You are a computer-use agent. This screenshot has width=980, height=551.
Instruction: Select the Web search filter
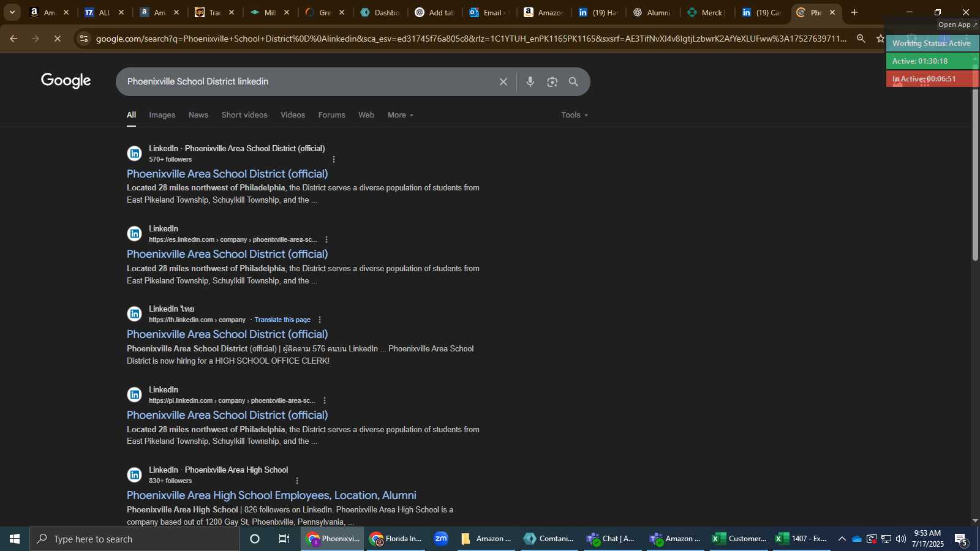366,115
